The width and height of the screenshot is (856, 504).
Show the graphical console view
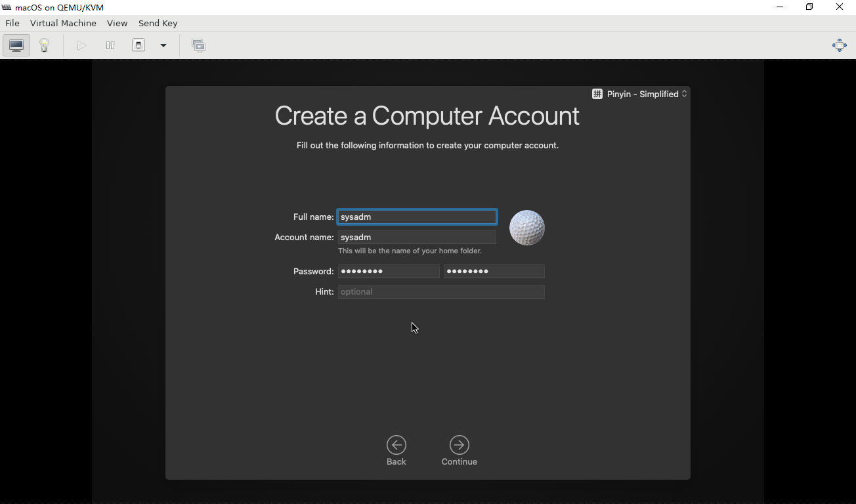[x=16, y=45]
